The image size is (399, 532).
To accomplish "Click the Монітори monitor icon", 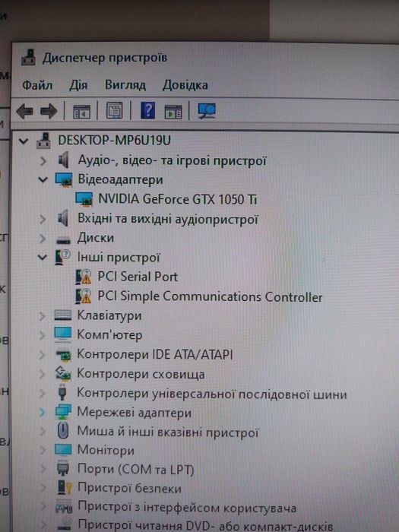I will pyautogui.click(x=63, y=450).
